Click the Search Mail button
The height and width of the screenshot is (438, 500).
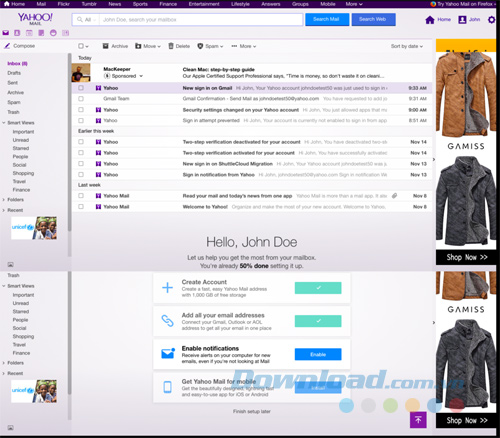[327, 19]
